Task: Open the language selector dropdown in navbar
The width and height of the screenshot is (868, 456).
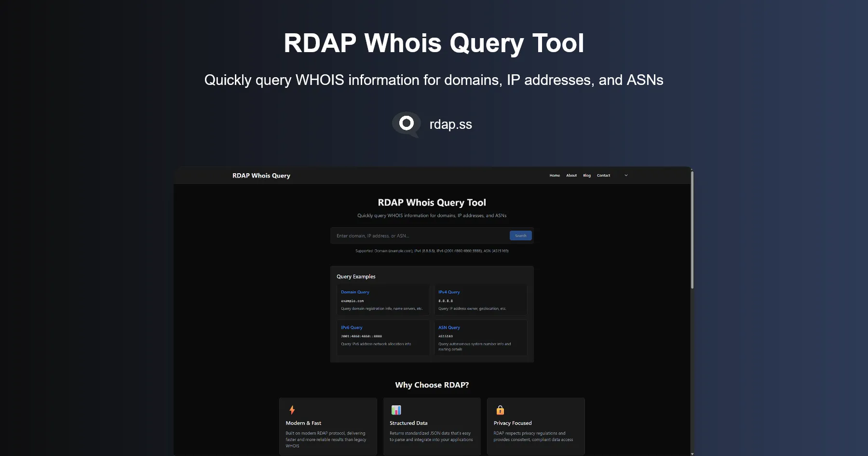Action: 625,175
